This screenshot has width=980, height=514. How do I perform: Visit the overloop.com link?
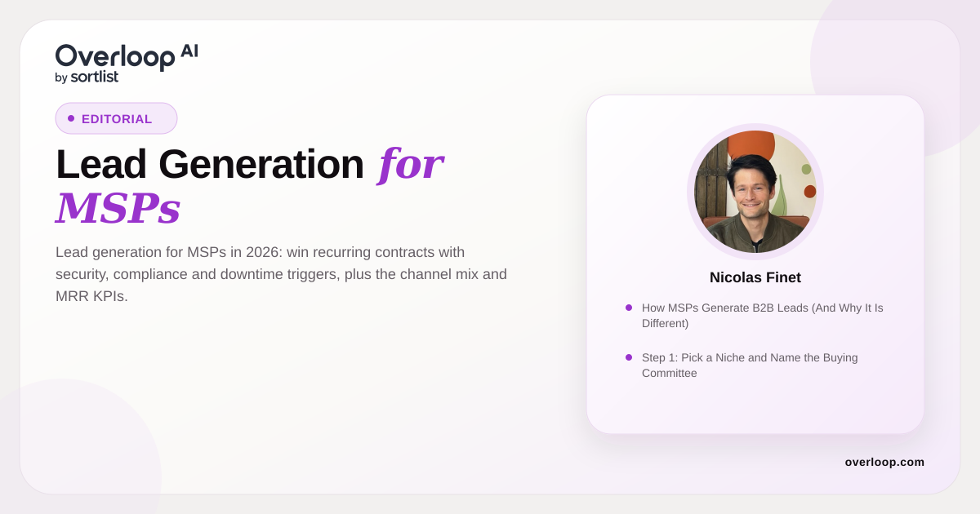point(884,462)
